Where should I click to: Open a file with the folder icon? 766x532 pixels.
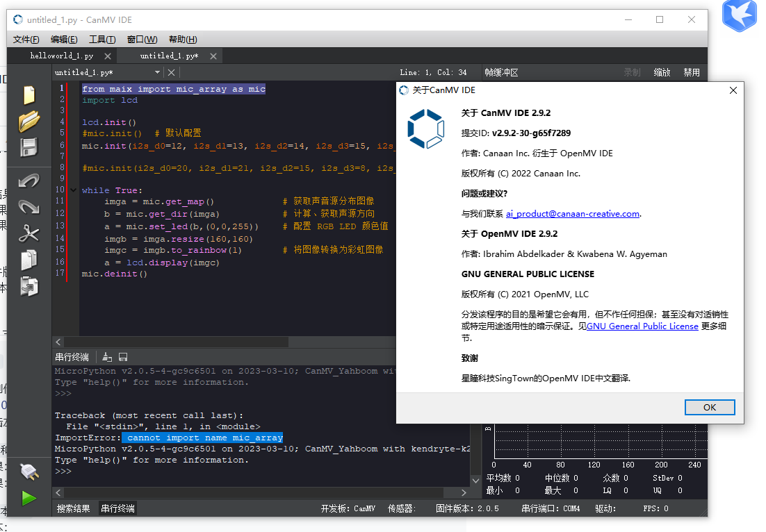[28, 122]
